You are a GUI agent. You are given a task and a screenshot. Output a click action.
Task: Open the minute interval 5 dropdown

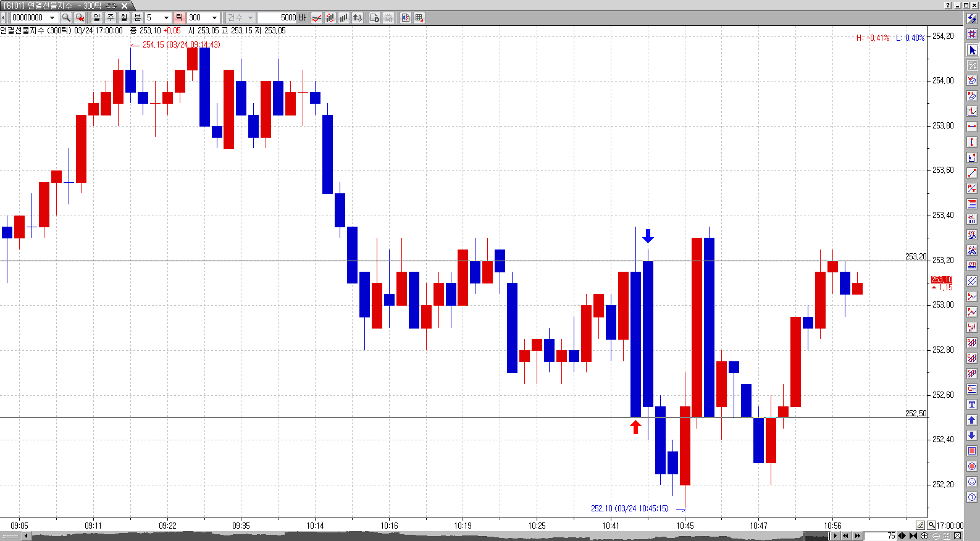point(166,18)
